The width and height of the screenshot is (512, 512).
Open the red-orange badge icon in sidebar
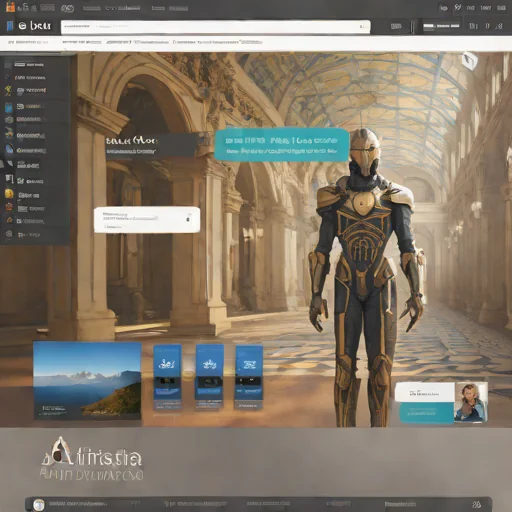click(x=9, y=207)
